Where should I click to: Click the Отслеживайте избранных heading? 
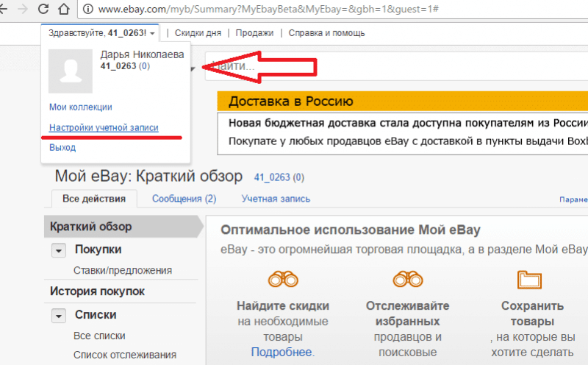pos(408,313)
